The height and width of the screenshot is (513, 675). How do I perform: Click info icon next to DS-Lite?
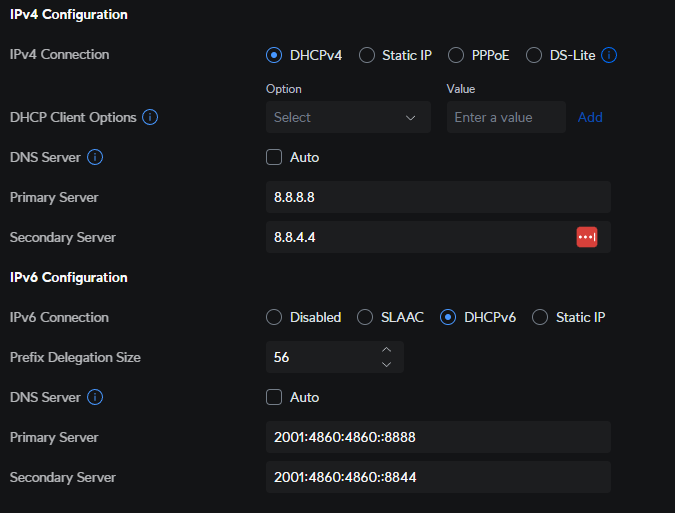[609, 55]
